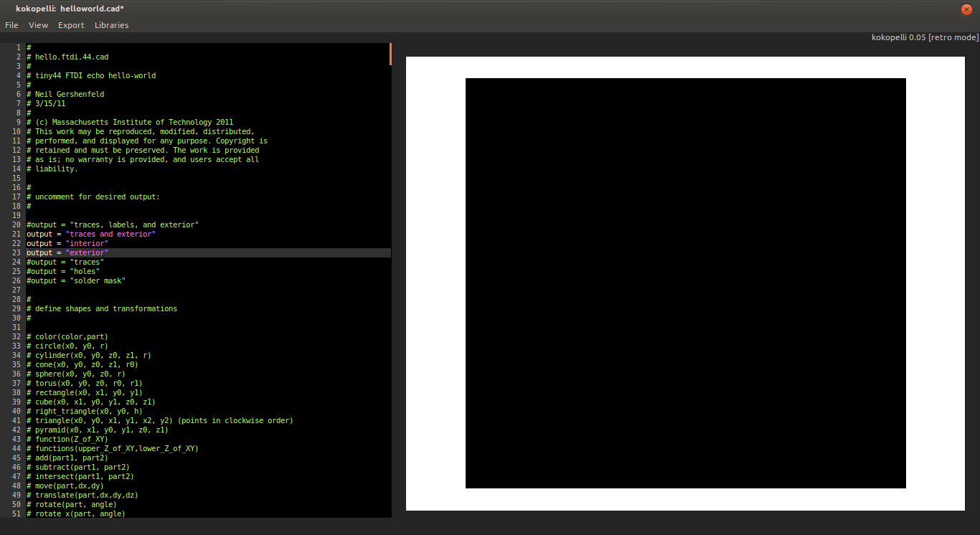
Task: Place cursor on '#output = "traces, labels, and exterior"' line
Action: [113, 224]
